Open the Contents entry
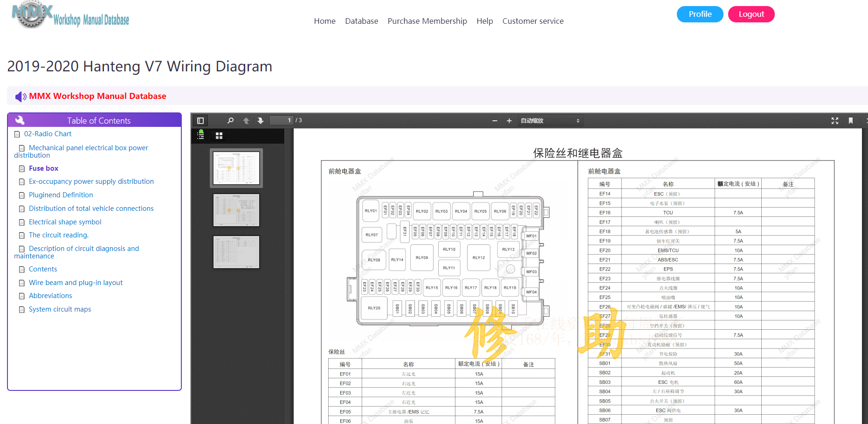868x424 pixels. [x=43, y=269]
